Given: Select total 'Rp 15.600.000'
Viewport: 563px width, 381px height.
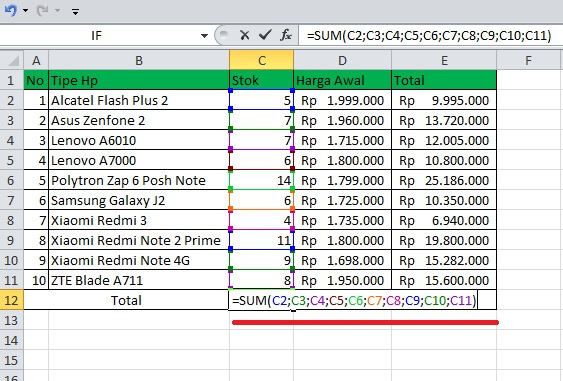Looking at the screenshot, I should coord(444,280).
